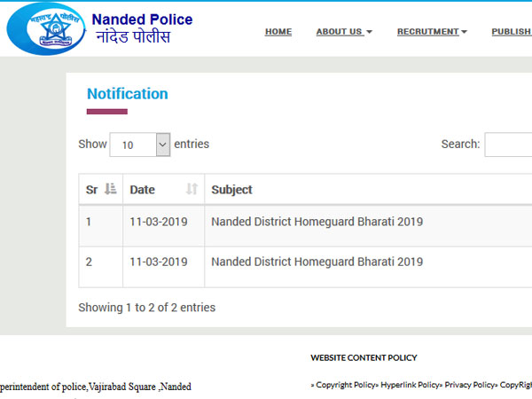
Task: Open the entries count dropdown
Action: 139,145
